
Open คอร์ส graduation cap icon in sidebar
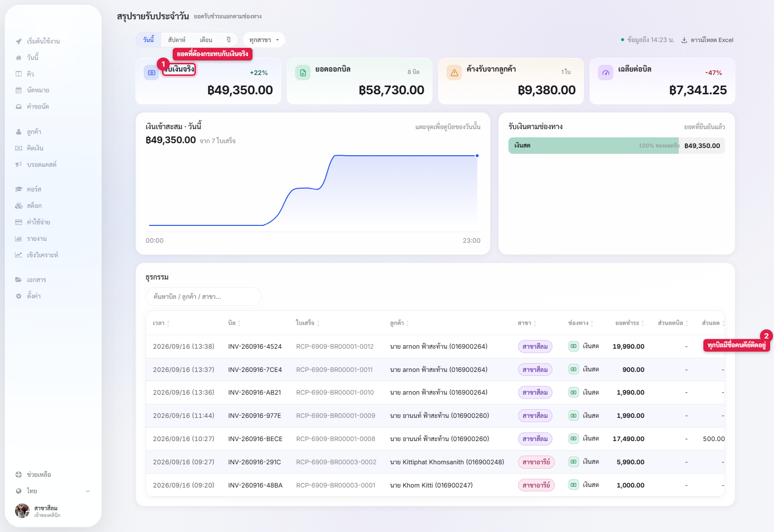coord(18,190)
